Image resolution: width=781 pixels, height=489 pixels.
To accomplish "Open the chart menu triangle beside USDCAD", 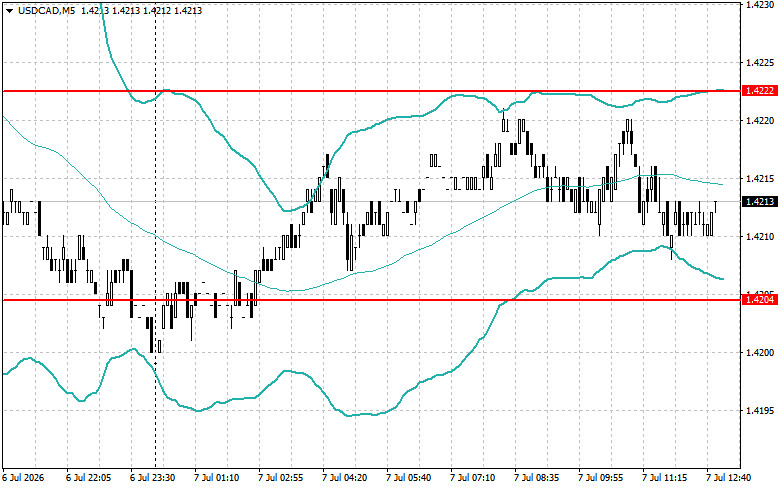I will click(x=9, y=11).
